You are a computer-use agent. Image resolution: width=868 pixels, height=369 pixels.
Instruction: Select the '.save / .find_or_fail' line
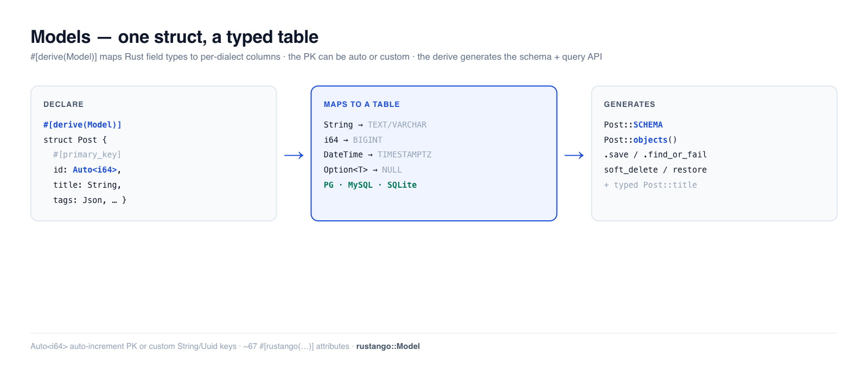click(655, 155)
